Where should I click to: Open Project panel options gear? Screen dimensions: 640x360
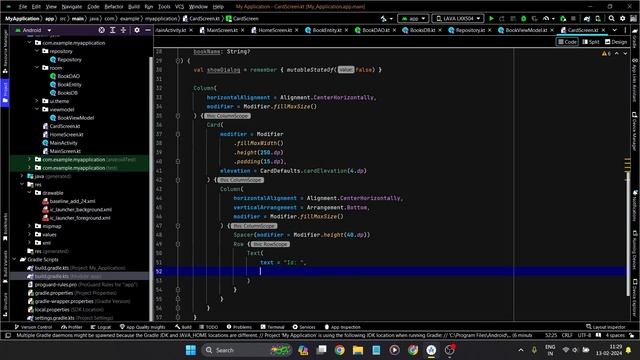137,30
